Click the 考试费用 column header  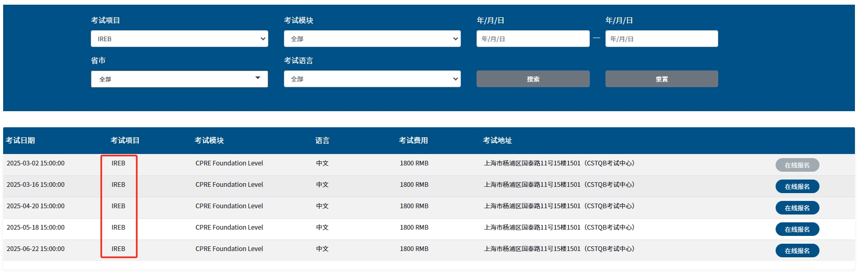[413, 140]
